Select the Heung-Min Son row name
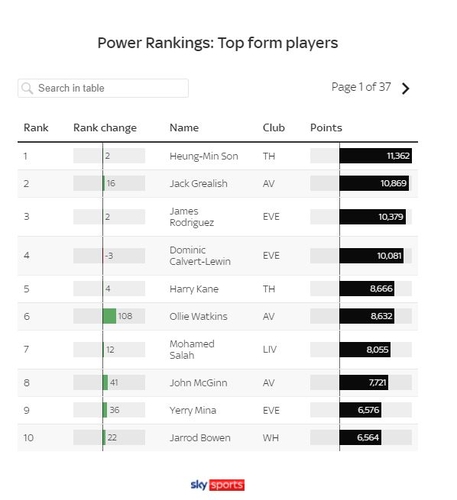 (204, 156)
